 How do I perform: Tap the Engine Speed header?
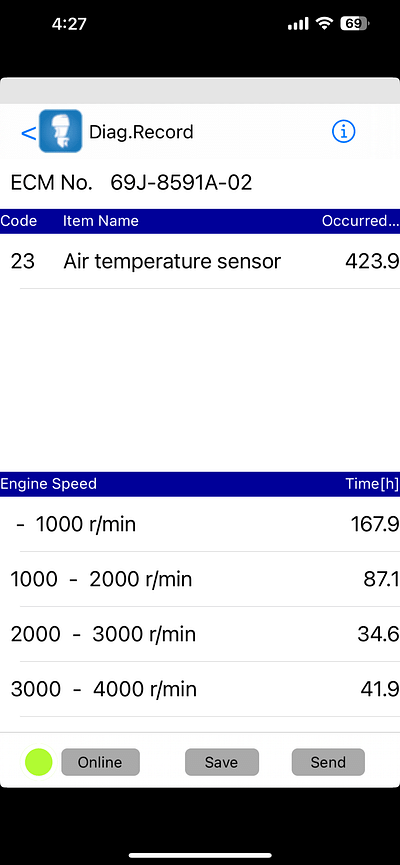[49, 484]
